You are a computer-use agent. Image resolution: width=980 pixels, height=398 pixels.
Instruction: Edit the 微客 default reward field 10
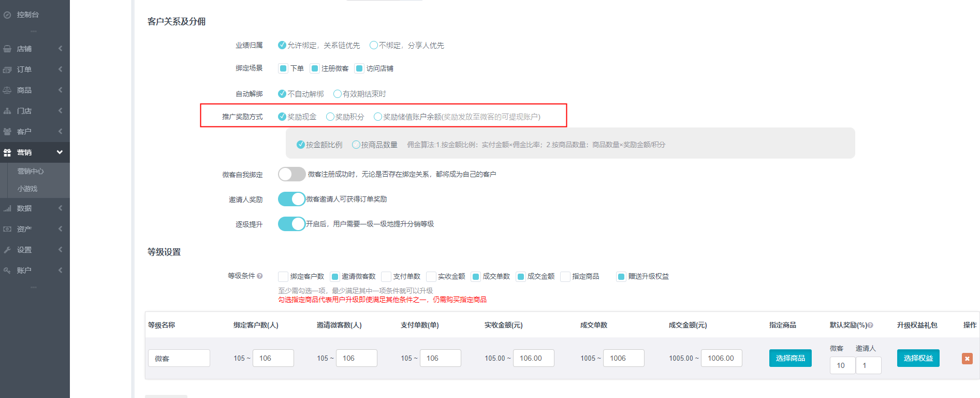(x=843, y=365)
